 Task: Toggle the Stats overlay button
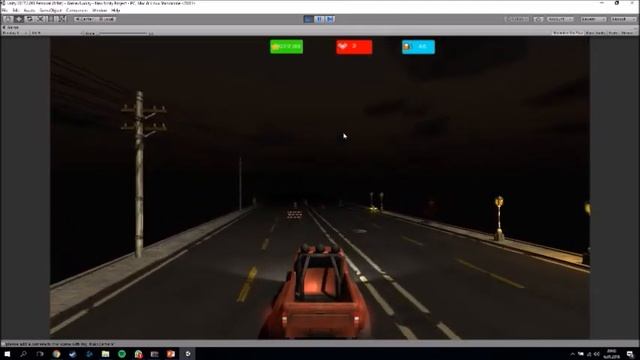pyautogui.click(x=613, y=33)
